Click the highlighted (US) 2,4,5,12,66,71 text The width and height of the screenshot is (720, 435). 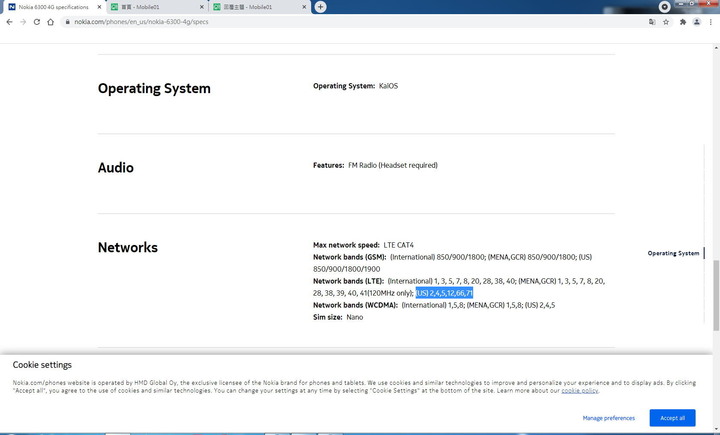444,293
